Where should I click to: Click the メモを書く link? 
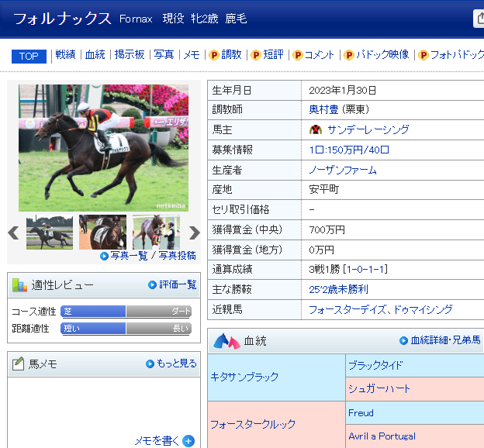(x=157, y=440)
